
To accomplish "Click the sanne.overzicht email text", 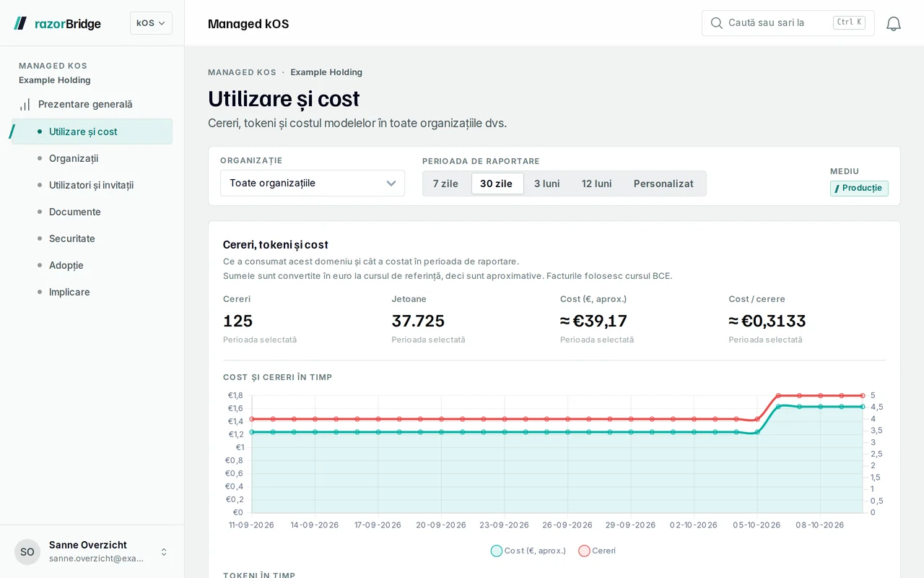I will (x=96, y=558).
